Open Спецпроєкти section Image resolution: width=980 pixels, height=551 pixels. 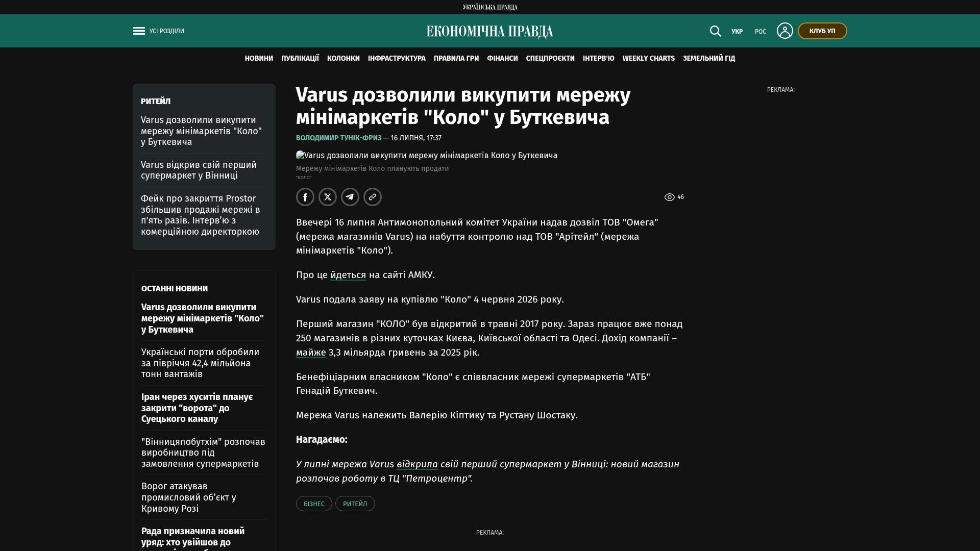[550, 59]
